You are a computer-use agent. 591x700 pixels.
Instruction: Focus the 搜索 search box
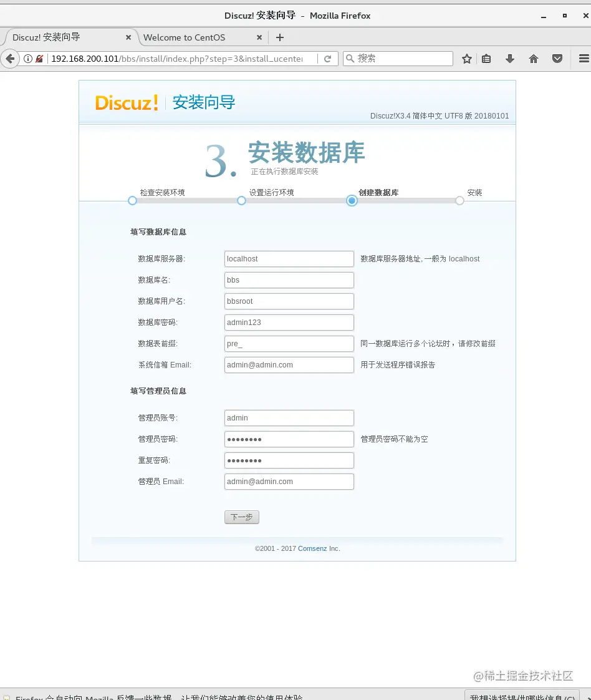tap(398, 59)
